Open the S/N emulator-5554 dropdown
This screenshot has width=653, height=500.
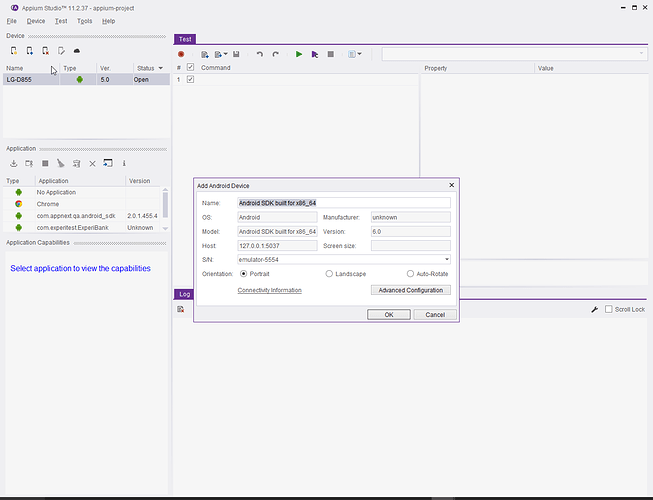(447, 259)
